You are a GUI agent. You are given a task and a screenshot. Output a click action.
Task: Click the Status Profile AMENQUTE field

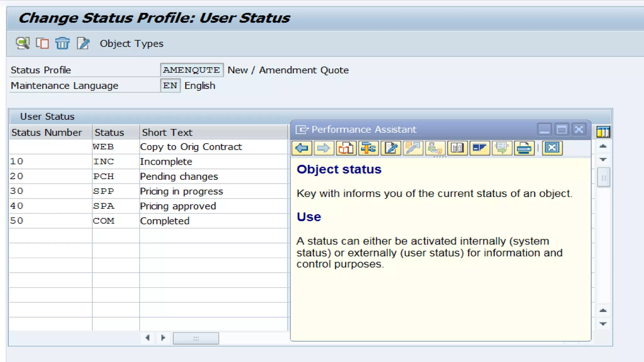pos(192,70)
